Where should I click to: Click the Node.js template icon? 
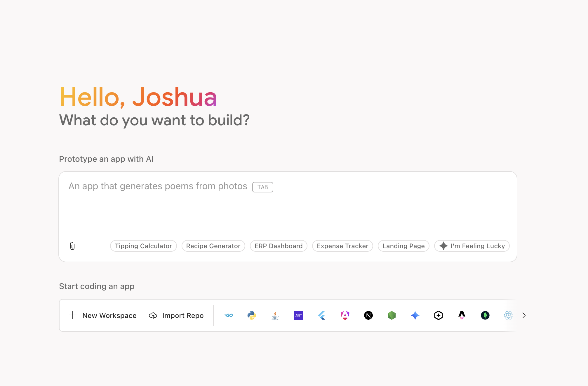point(392,315)
